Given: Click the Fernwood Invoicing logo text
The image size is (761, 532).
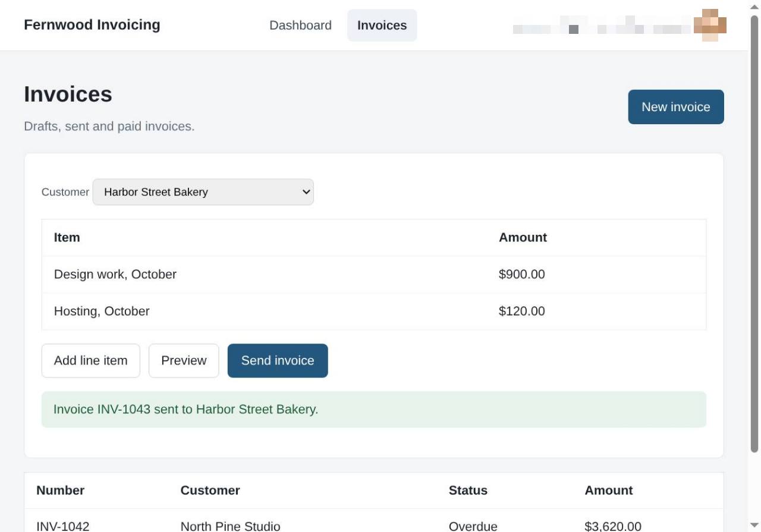Looking at the screenshot, I should (92, 25).
